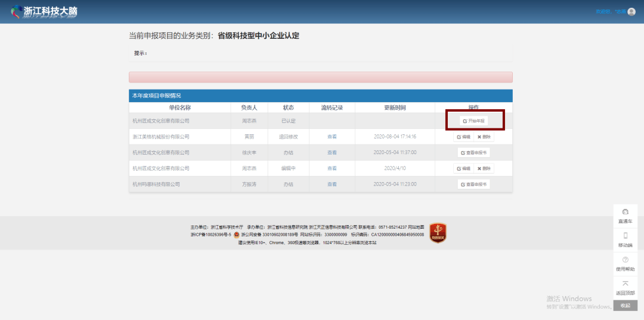
Task: Open the user avatar icon at top right
Action: (x=631, y=11)
